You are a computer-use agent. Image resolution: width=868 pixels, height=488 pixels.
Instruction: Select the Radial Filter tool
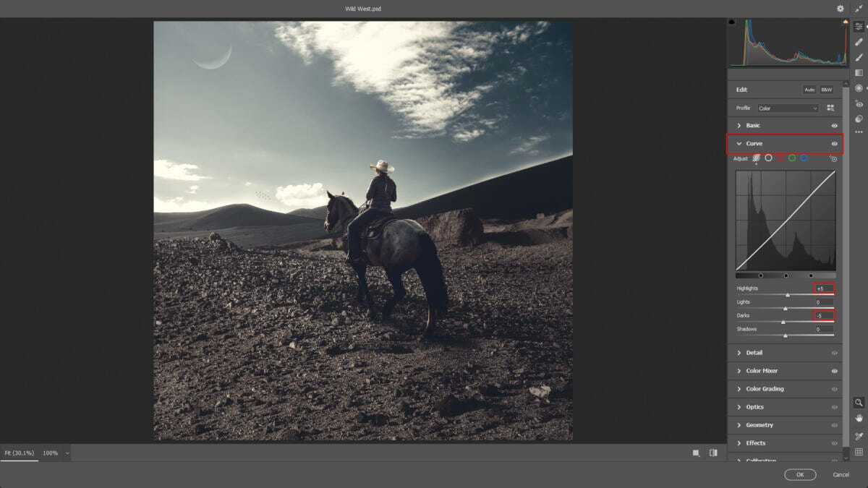(859, 88)
